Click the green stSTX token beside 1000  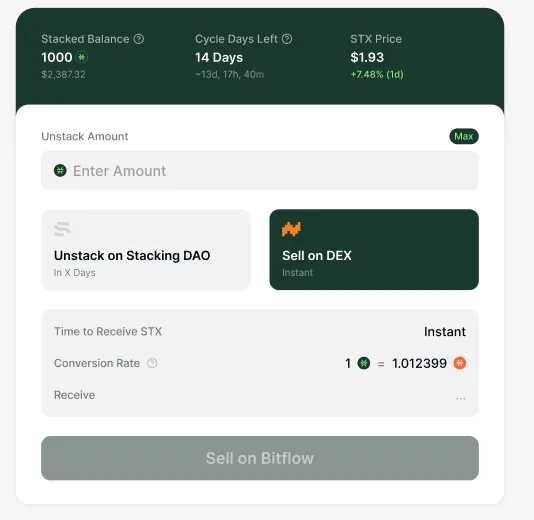click(82, 57)
